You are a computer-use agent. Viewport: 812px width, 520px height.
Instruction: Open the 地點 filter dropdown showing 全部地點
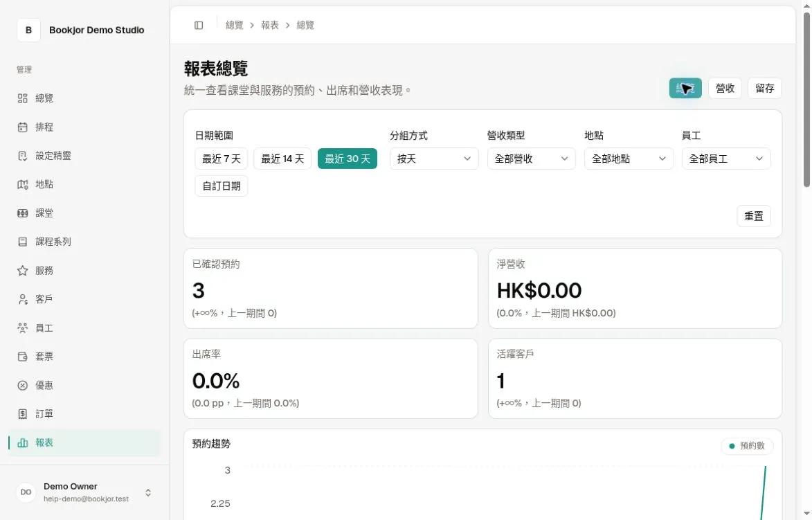coord(629,159)
